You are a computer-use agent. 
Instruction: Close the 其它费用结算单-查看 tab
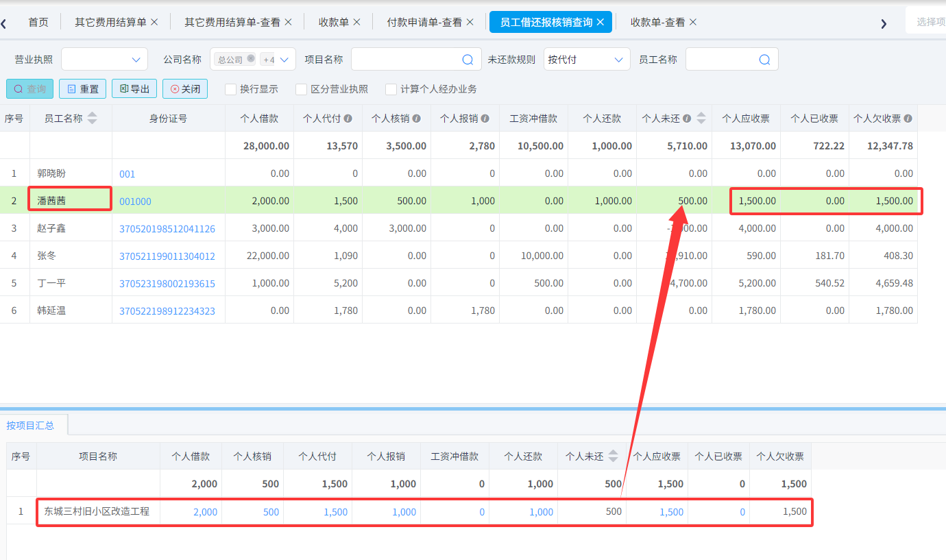tap(288, 22)
